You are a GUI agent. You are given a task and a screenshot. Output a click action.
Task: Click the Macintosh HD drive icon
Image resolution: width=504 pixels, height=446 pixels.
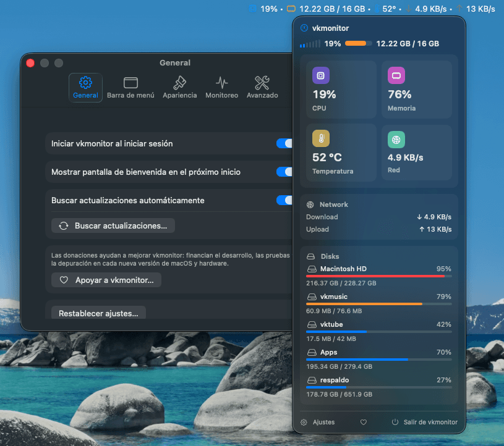312,269
